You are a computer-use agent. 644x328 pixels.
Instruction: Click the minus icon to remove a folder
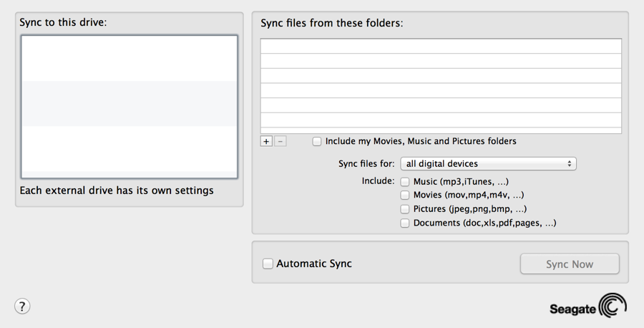280,141
